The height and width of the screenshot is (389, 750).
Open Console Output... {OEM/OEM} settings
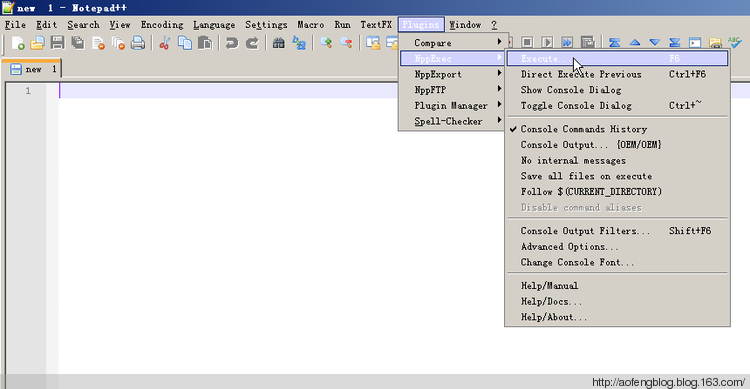point(617,145)
